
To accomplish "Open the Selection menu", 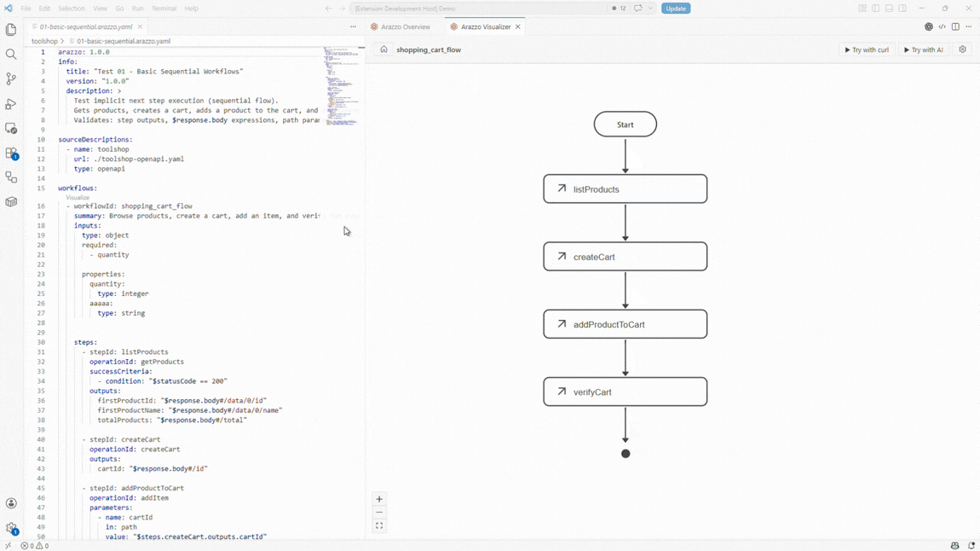I will [x=72, y=9].
